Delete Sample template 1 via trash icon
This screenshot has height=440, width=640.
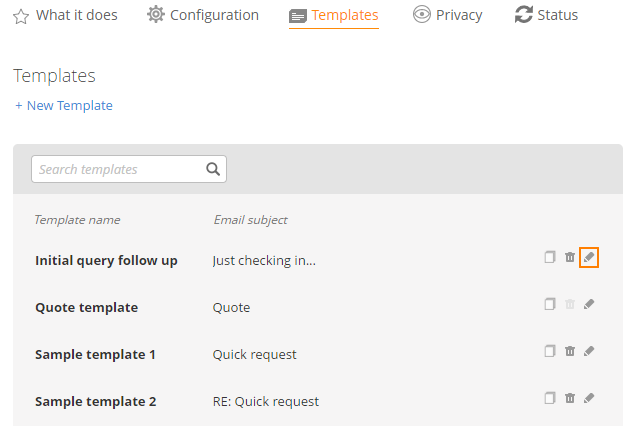point(570,351)
